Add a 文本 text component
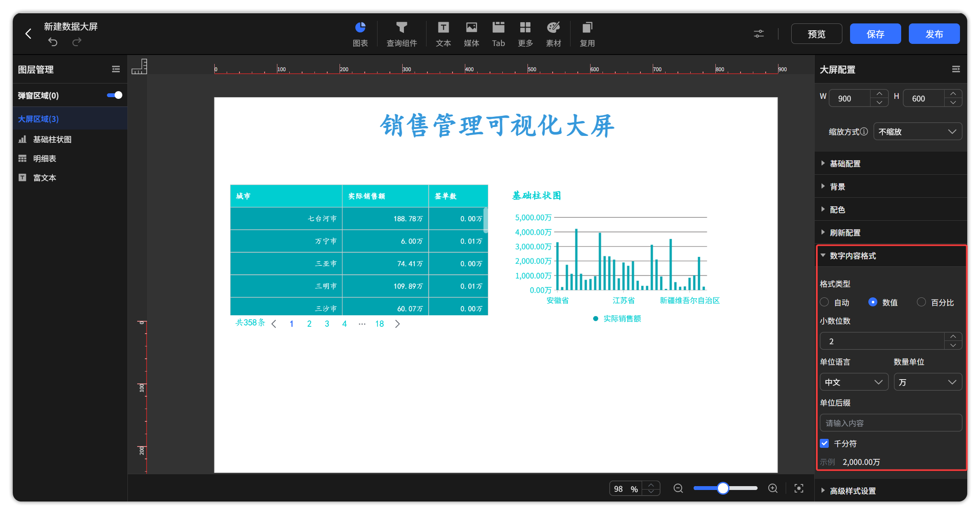 pyautogui.click(x=443, y=34)
